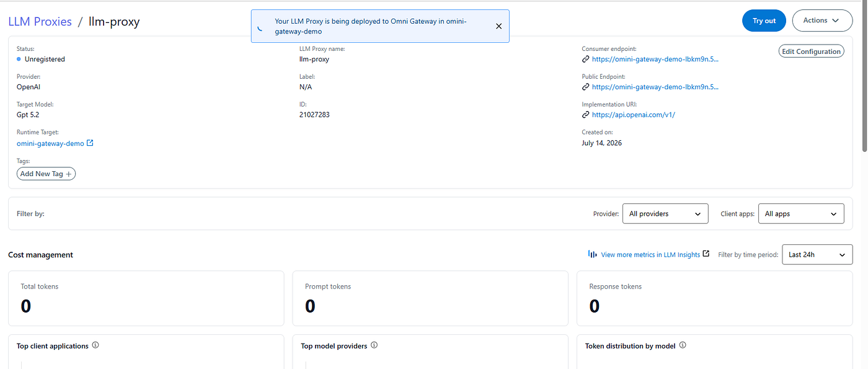Click the Label value N/A

306,87
